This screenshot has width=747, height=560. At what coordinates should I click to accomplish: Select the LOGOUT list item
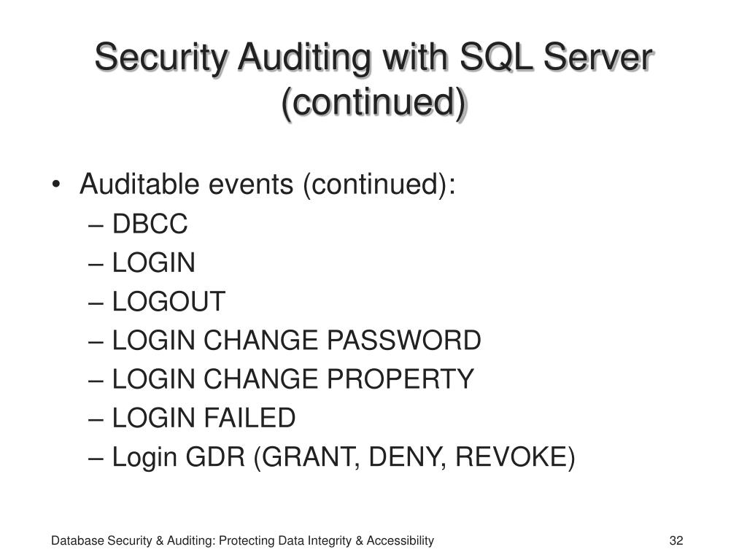[x=169, y=301]
